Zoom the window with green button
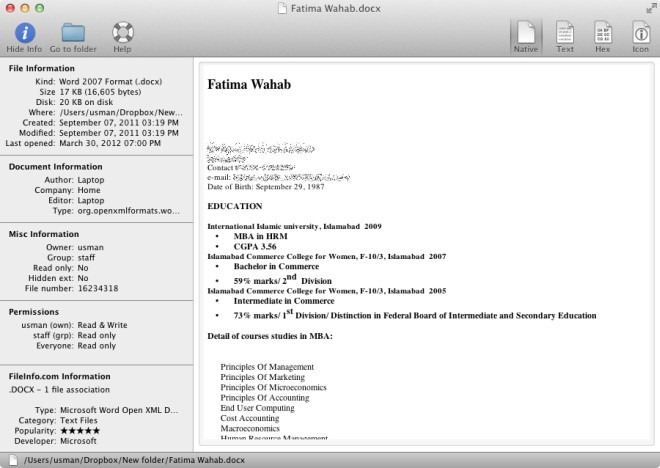660x468 pixels. click(x=40, y=8)
